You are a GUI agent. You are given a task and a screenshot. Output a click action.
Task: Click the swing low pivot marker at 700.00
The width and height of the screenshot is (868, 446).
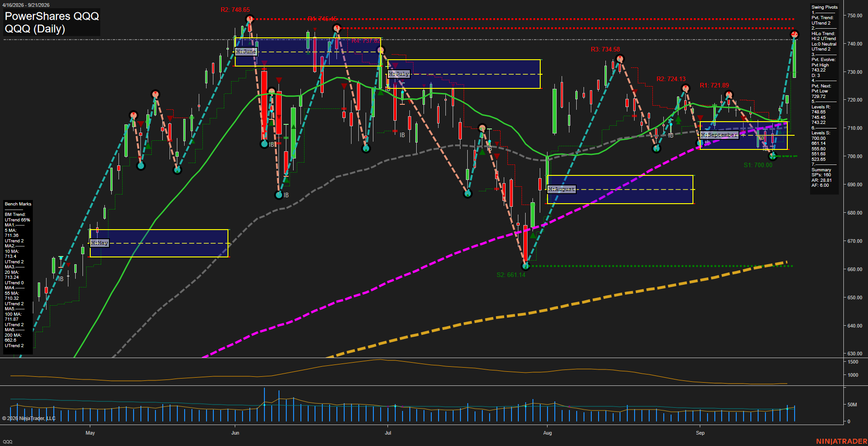tap(773, 156)
